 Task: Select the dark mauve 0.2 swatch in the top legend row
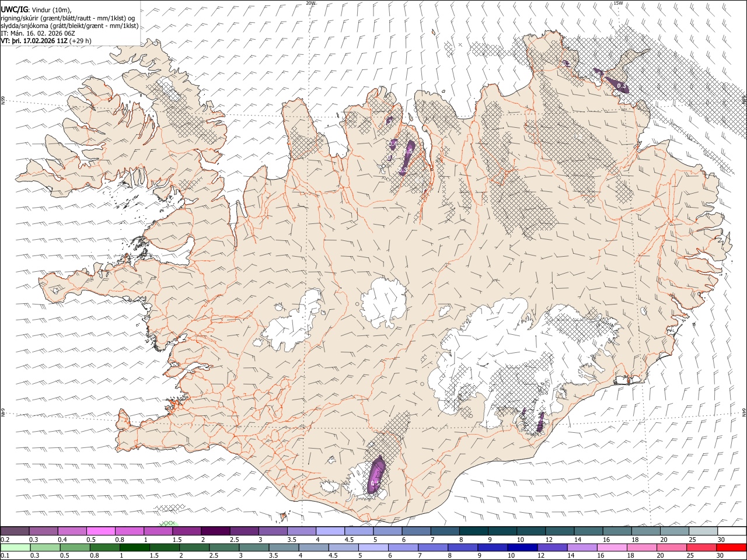coord(15,531)
